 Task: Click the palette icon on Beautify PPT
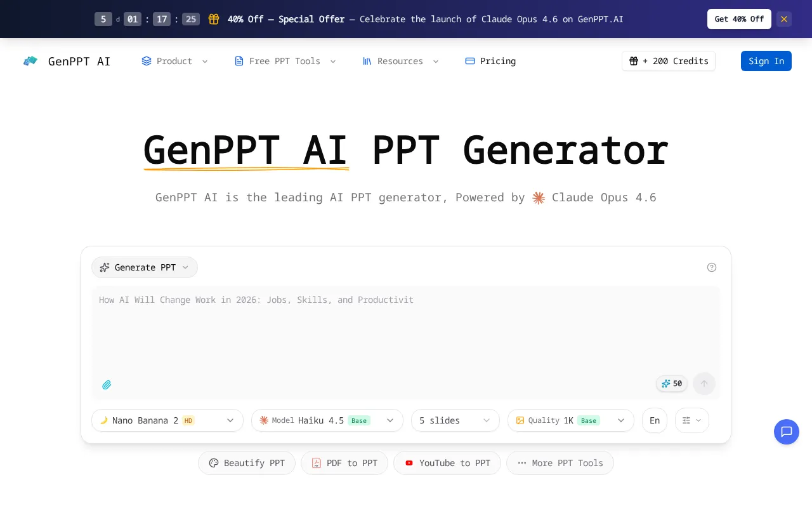tap(214, 463)
